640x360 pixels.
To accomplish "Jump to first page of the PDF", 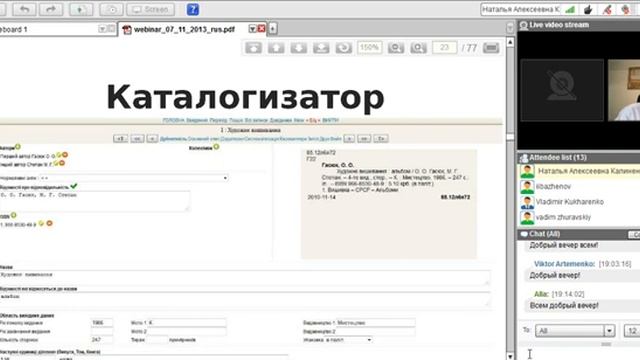I will (253, 48).
